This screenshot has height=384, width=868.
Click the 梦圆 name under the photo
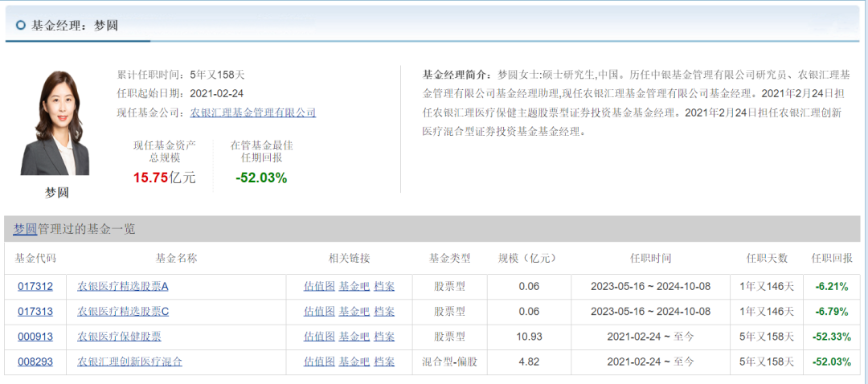[56, 193]
